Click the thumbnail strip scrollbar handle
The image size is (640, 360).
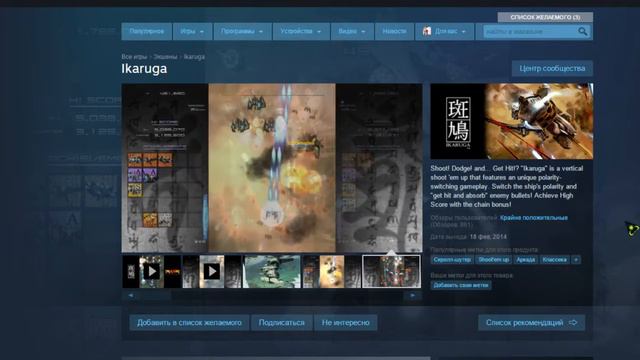pos(155,296)
